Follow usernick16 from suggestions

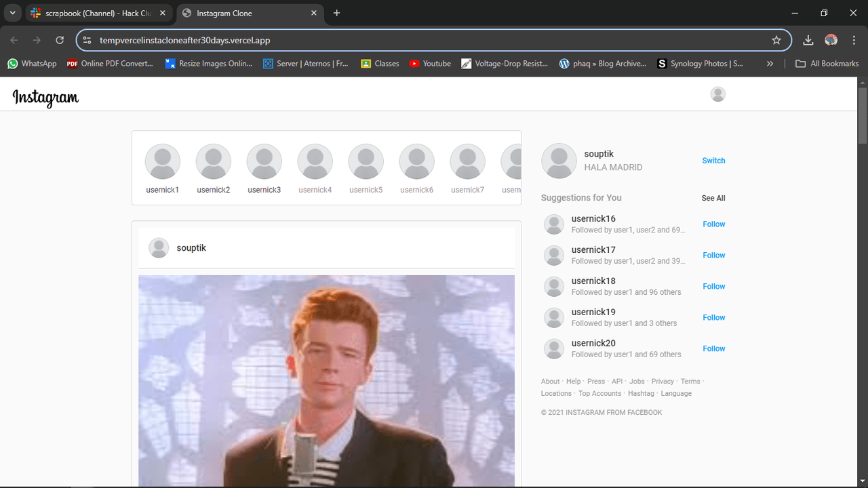point(713,224)
